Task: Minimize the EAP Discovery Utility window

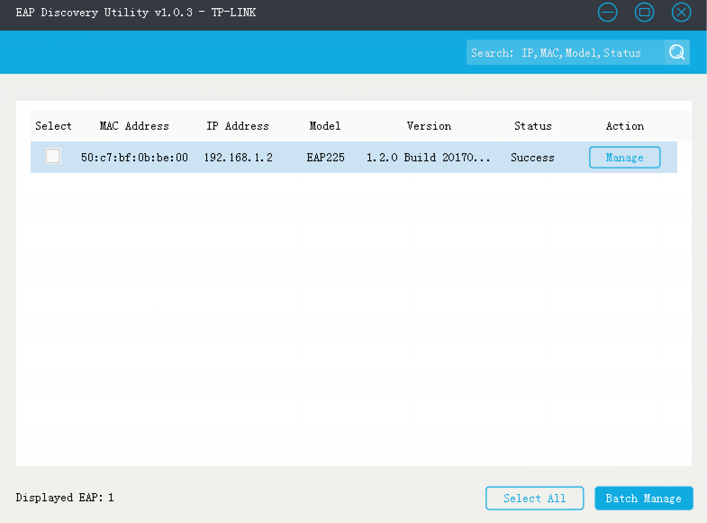Action: [608, 12]
